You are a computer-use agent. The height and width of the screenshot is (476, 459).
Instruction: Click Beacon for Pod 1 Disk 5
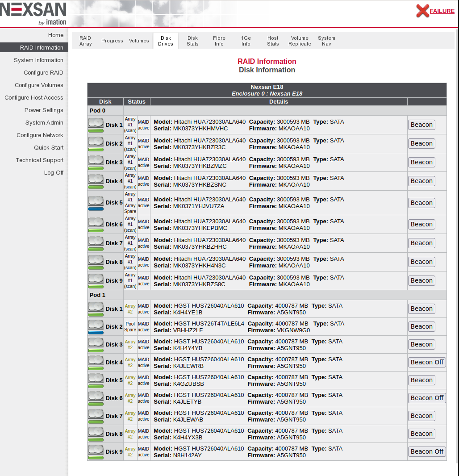click(x=421, y=380)
